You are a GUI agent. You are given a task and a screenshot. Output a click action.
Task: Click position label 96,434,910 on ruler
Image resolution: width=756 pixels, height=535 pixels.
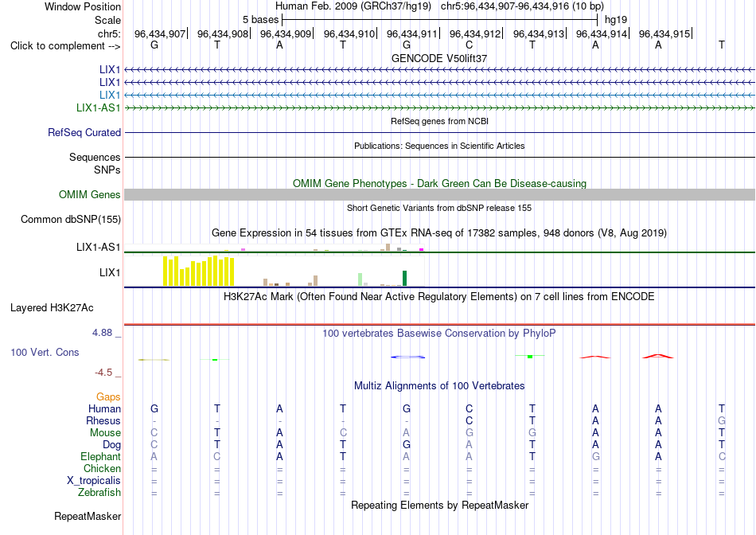(x=349, y=33)
